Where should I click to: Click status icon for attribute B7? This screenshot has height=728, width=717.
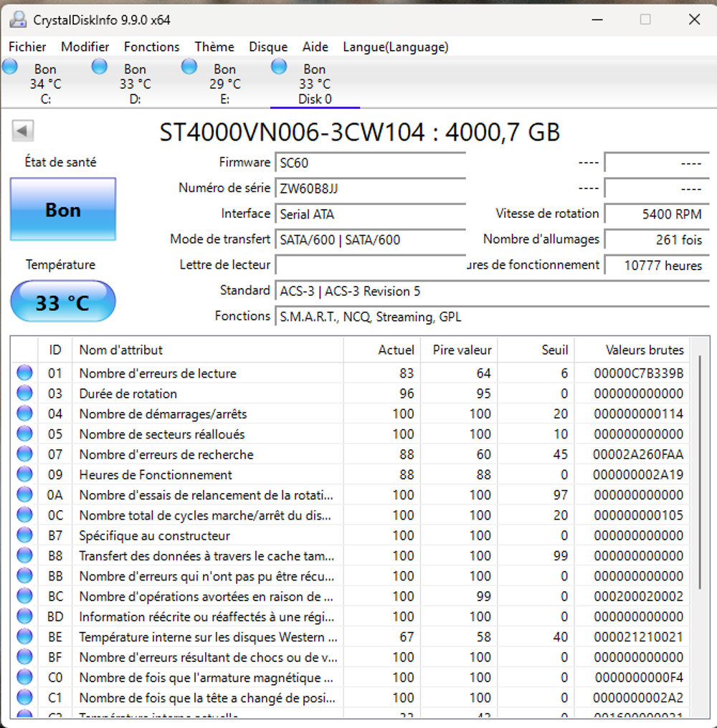click(x=24, y=535)
